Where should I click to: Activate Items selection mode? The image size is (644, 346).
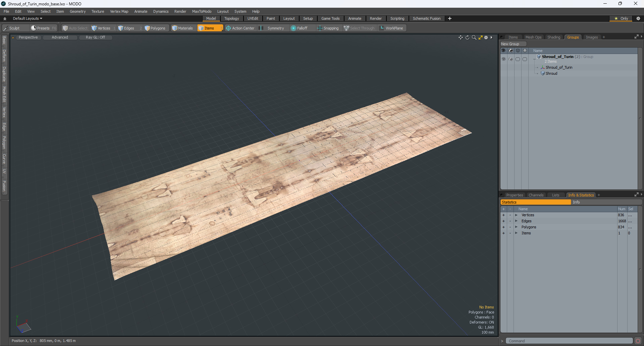pos(210,28)
